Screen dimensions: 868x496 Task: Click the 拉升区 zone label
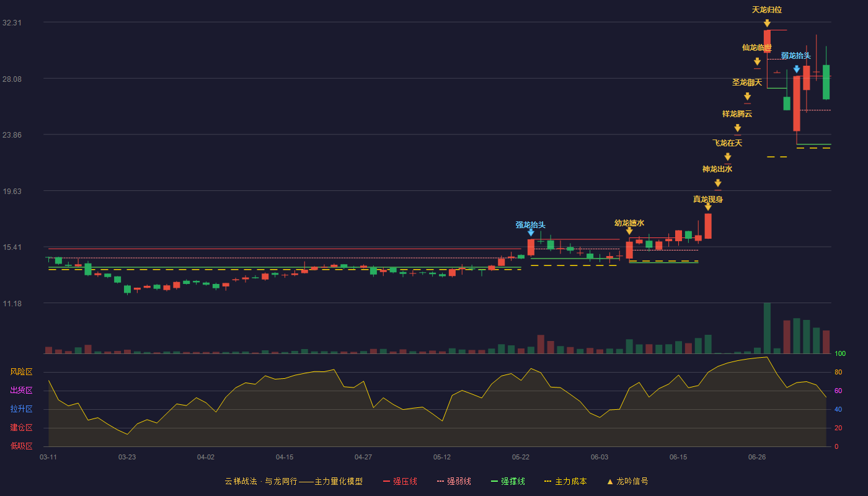[x=21, y=409]
